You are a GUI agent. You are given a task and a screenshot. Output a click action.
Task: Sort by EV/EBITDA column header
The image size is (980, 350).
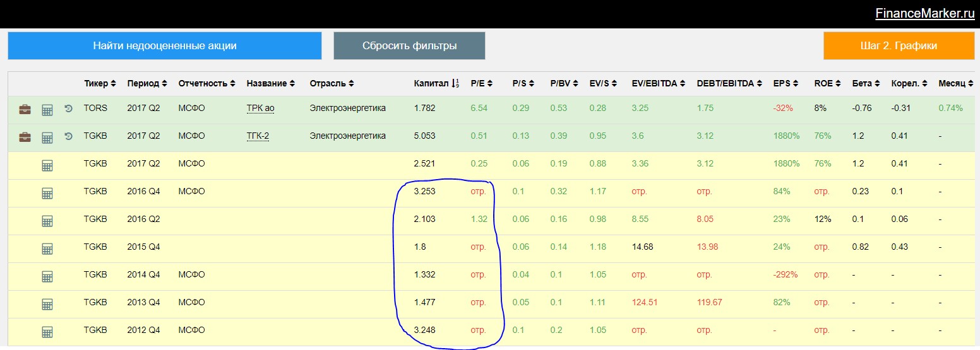point(658,83)
